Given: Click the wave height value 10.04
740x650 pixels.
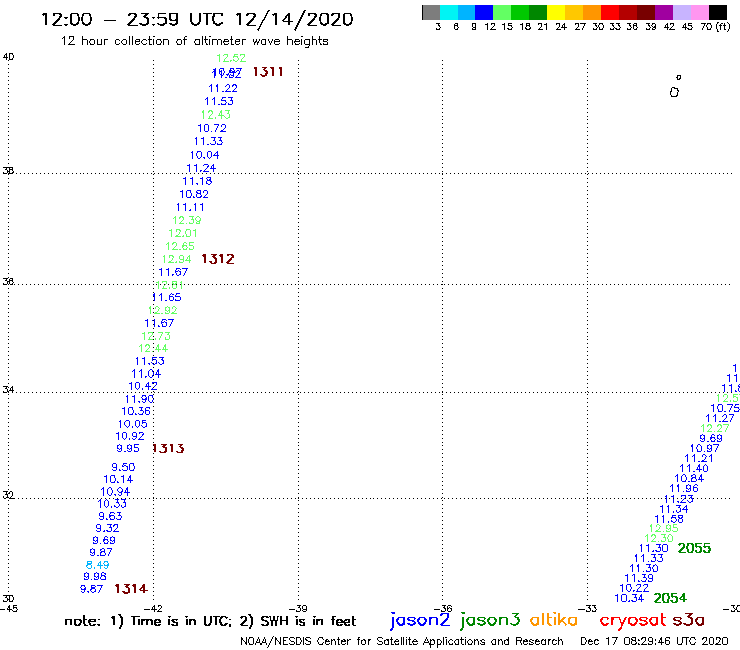Looking at the screenshot, I should 204,155.
